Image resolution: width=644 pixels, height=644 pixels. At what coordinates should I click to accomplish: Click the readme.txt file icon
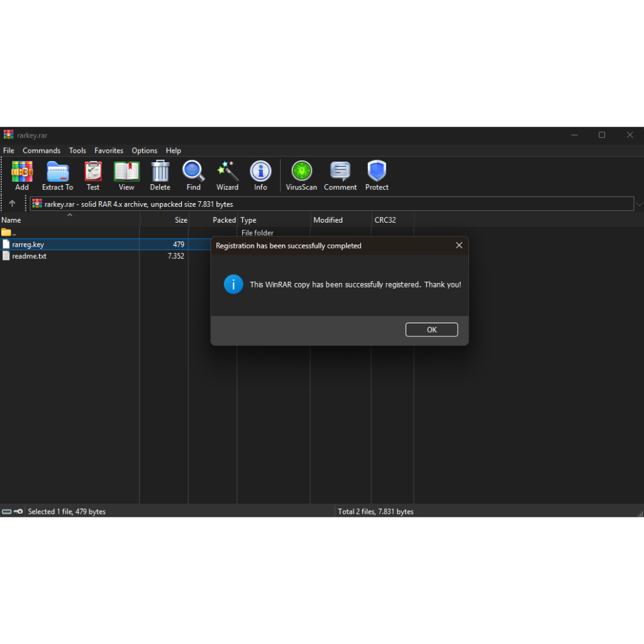click(x=6, y=256)
